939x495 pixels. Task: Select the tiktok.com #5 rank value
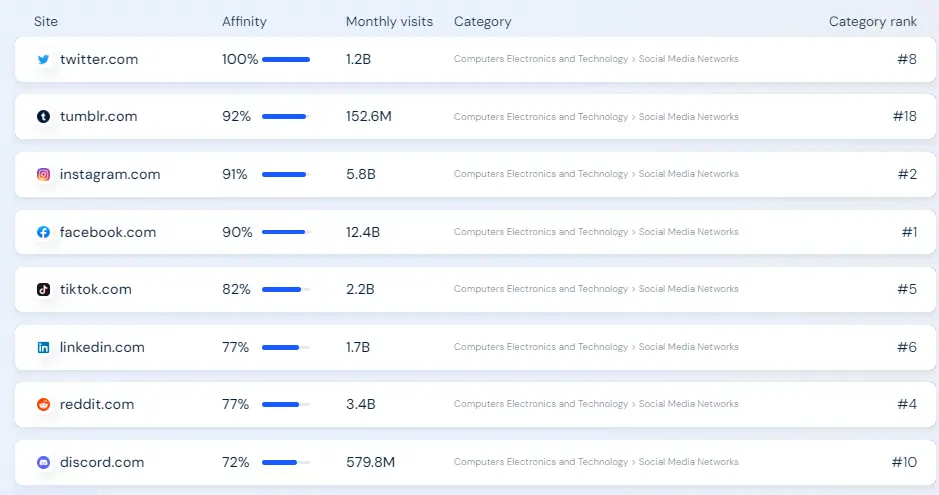click(907, 289)
